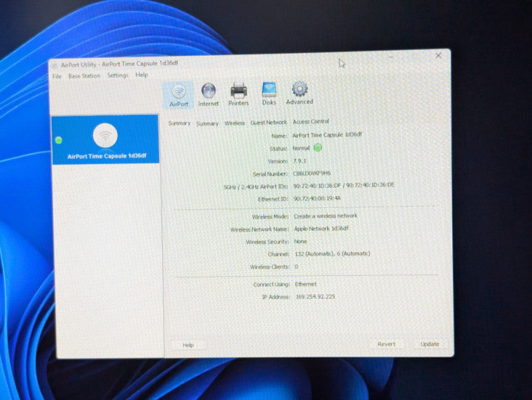Close the AirPort Utility window

(x=438, y=55)
